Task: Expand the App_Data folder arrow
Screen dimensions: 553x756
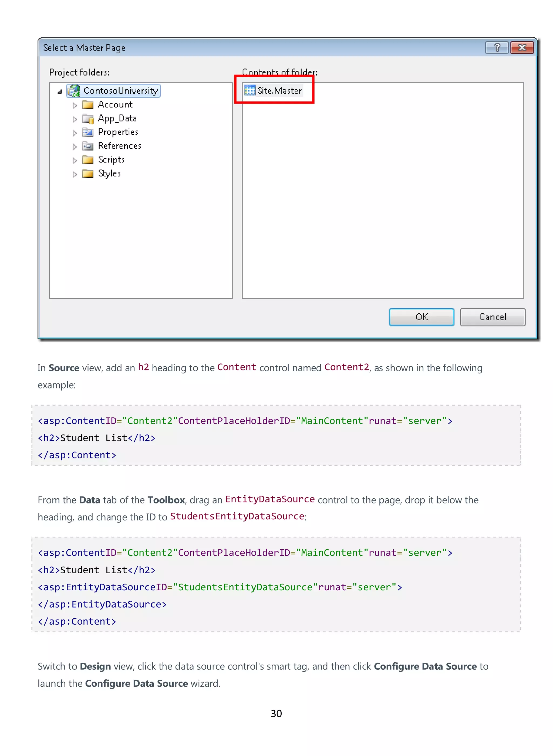Action: pos(75,119)
